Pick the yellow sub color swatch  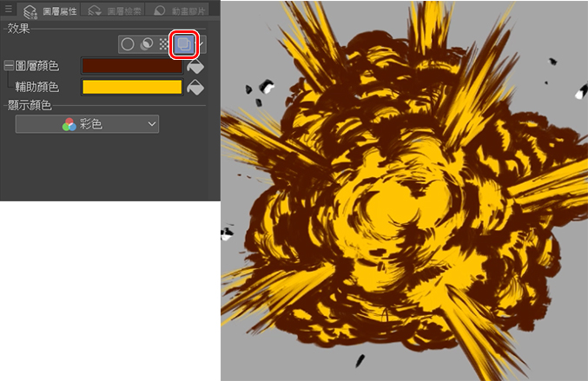(x=132, y=87)
